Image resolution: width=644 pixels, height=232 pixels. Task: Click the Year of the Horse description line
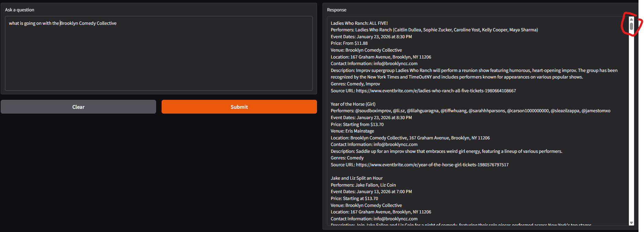click(446, 151)
